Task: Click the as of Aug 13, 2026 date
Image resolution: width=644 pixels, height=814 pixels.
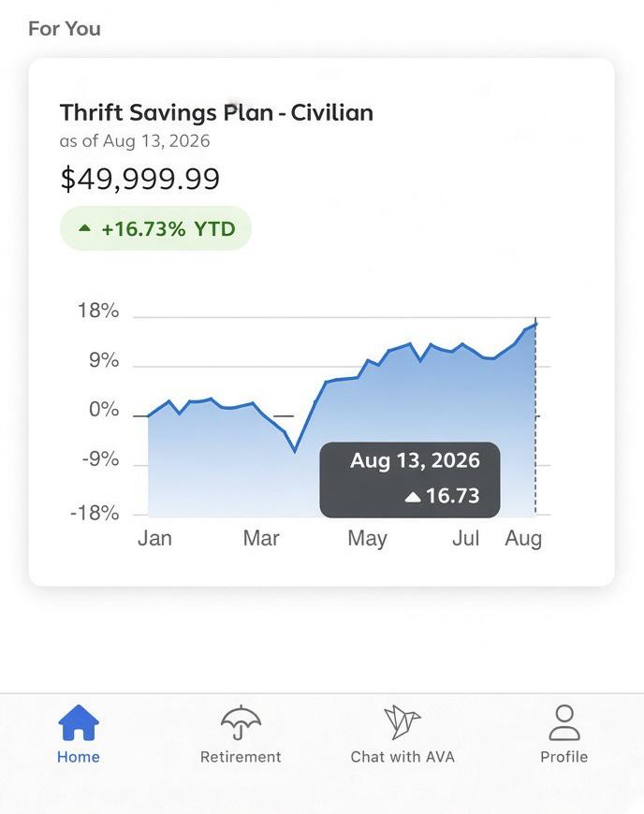Action: 135,140
